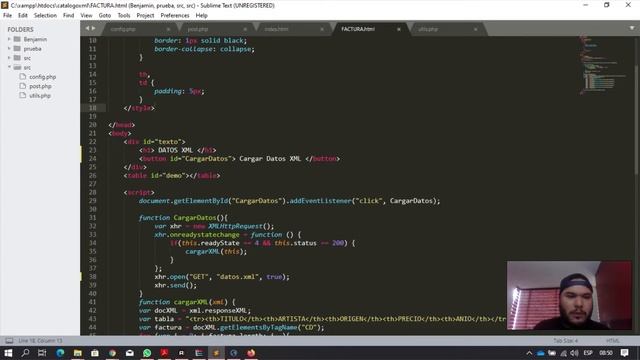Open the Edit menu
The height and width of the screenshot is (360, 640).
click(x=23, y=16)
